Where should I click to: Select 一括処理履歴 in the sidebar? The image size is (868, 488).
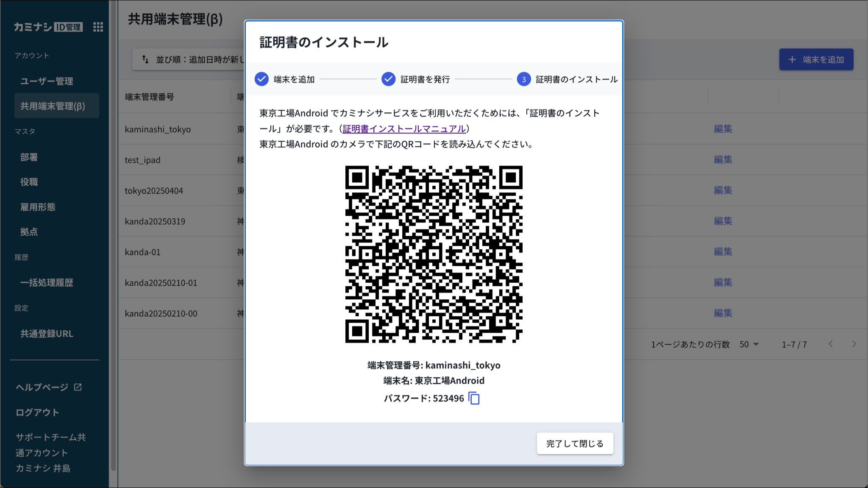[47, 283]
